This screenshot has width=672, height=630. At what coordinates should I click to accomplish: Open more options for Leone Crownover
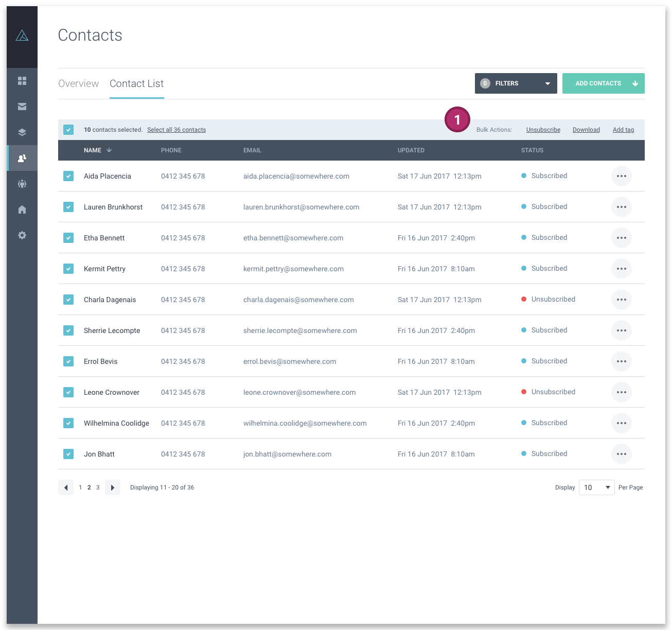(x=622, y=392)
